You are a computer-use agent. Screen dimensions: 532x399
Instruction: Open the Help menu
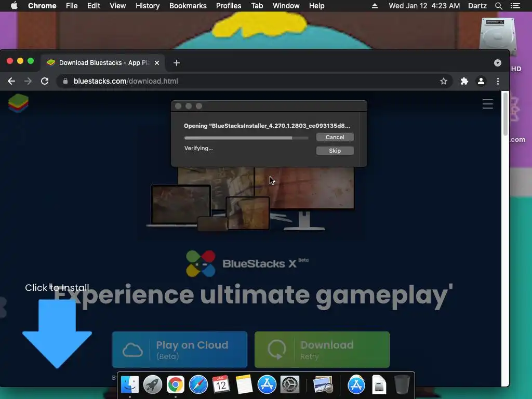(316, 6)
